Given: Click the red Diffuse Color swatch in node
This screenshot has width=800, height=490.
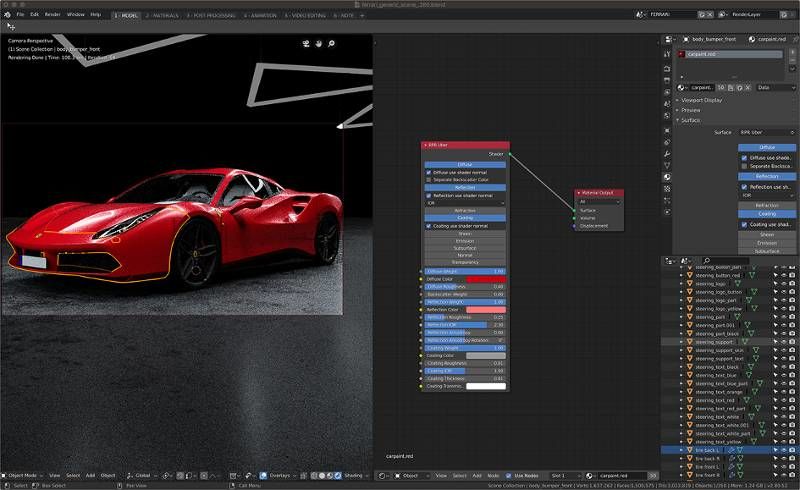Looking at the screenshot, I should (x=486, y=279).
